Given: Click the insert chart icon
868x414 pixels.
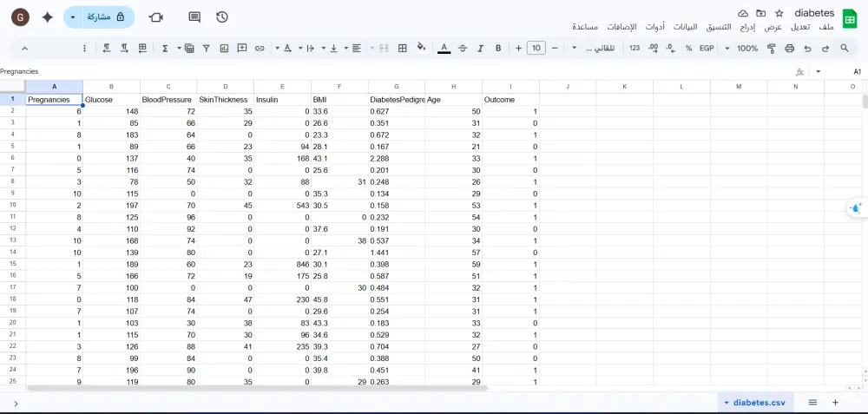Looking at the screenshot, I should pos(224,48).
